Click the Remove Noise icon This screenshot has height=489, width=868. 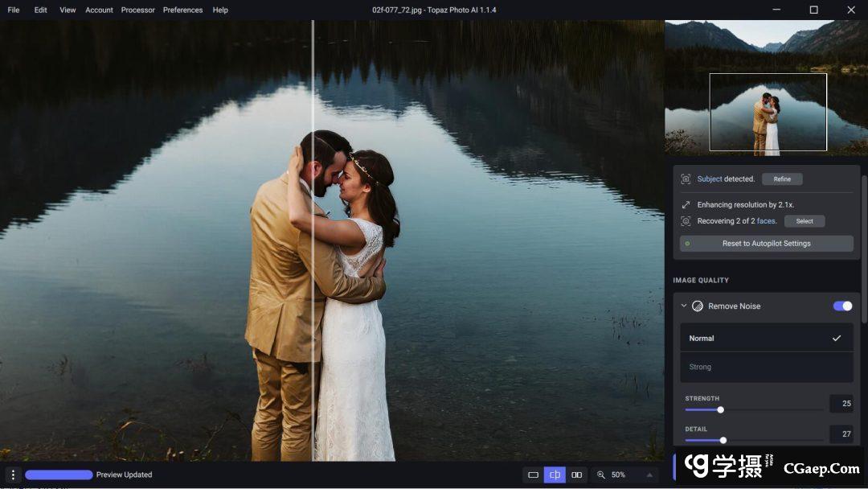tap(698, 306)
